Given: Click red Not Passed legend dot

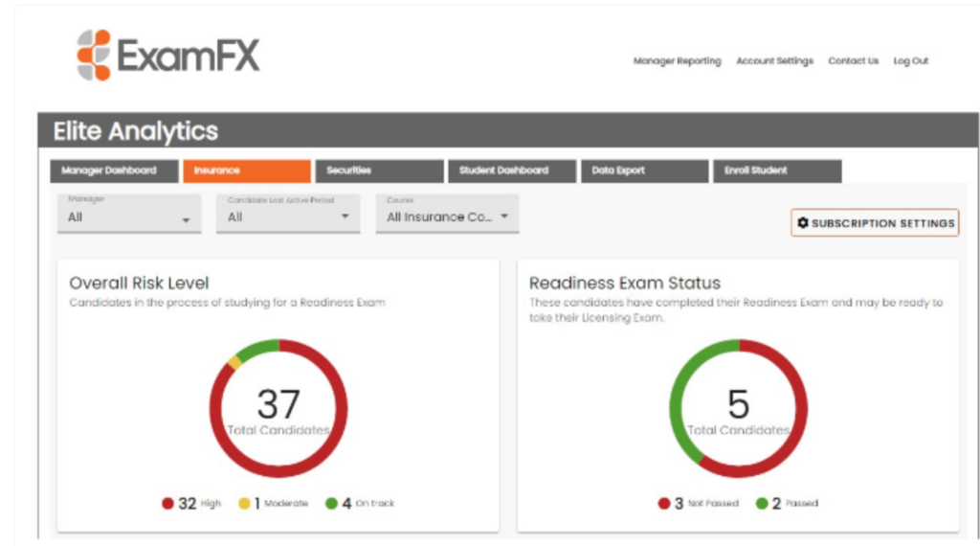Looking at the screenshot, I should coord(664,504).
